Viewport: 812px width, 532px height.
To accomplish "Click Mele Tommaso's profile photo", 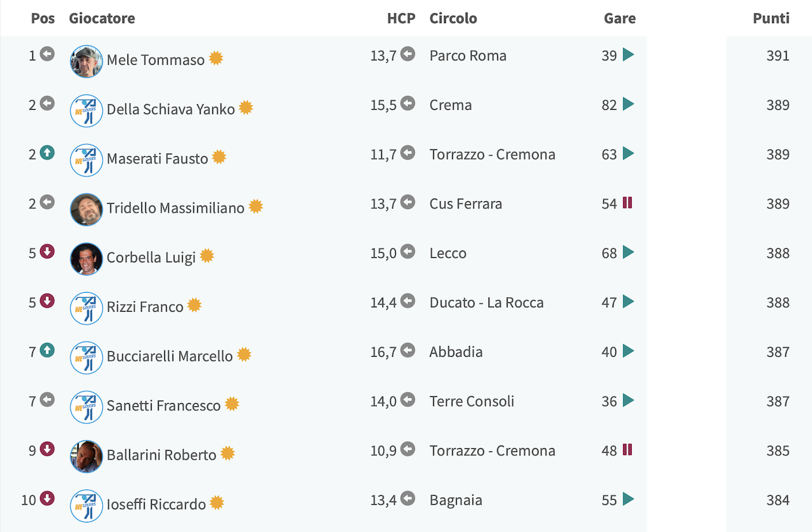I will point(86,62).
